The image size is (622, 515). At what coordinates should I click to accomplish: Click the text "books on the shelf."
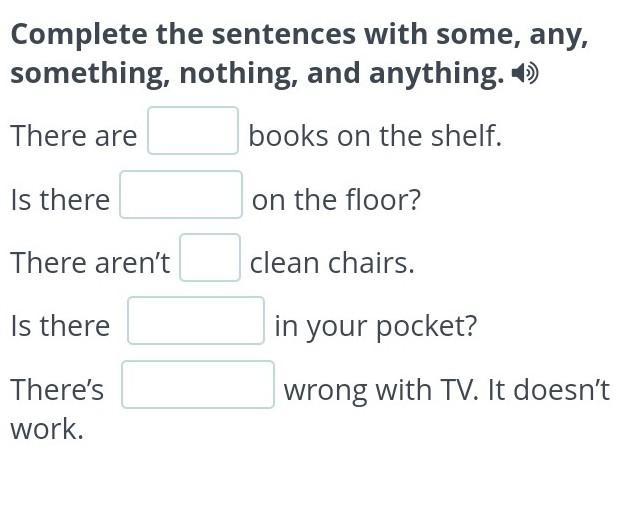[375, 136]
